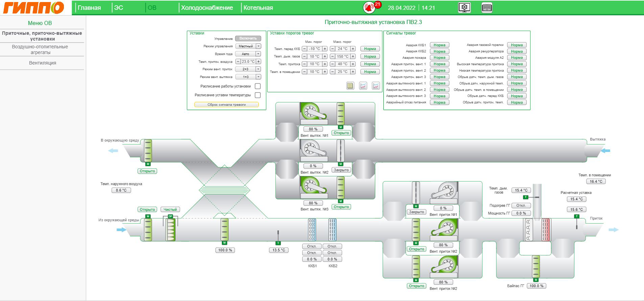Increase 'Темп. приточ. воздуха' with plus button
The height and width of the screenshot is (301, 644).
click(x=259, y=61)
